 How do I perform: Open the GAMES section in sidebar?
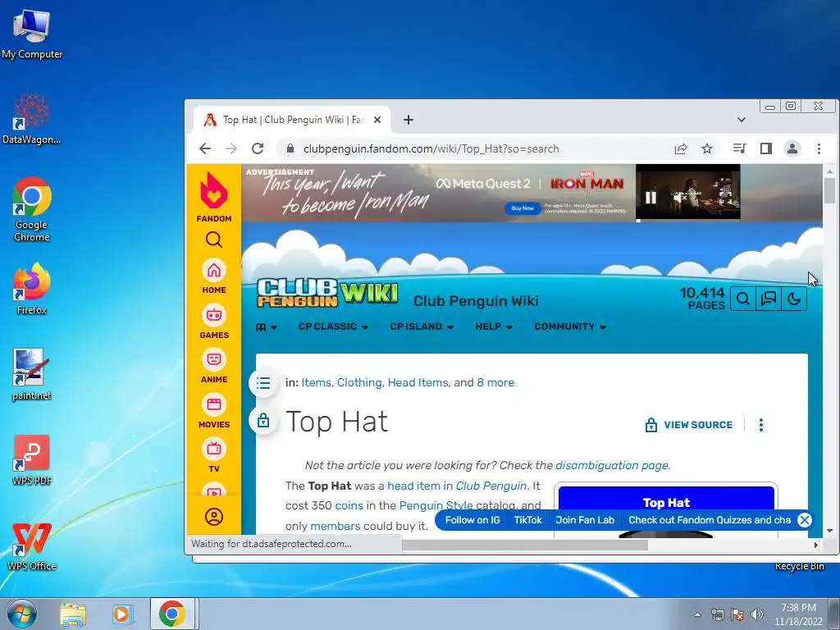coord(214,322)
